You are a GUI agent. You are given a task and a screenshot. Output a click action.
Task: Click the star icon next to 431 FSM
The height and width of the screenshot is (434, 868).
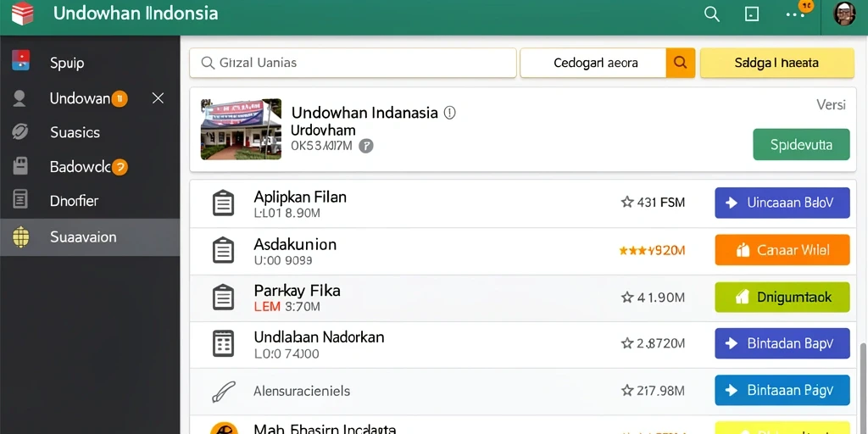(x=627, y=202)
